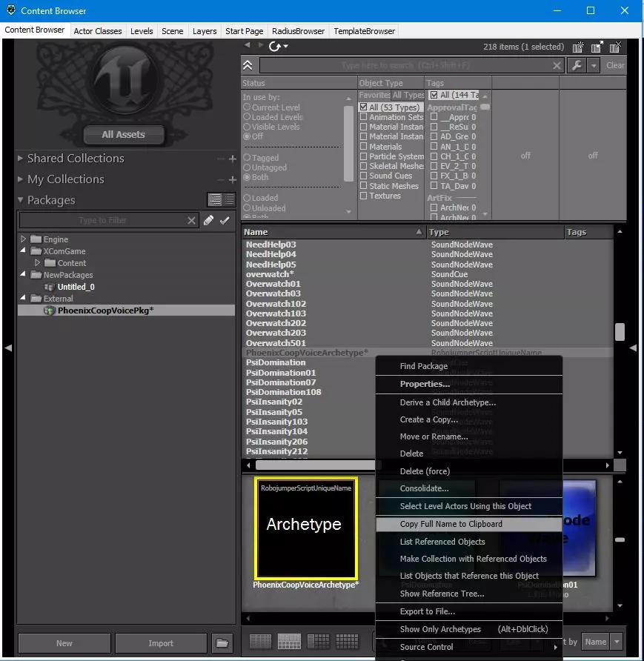Collapse the filter panel via double-chevron icon
Viewport: 644px width, 661px height.
(x=248, y=65)
